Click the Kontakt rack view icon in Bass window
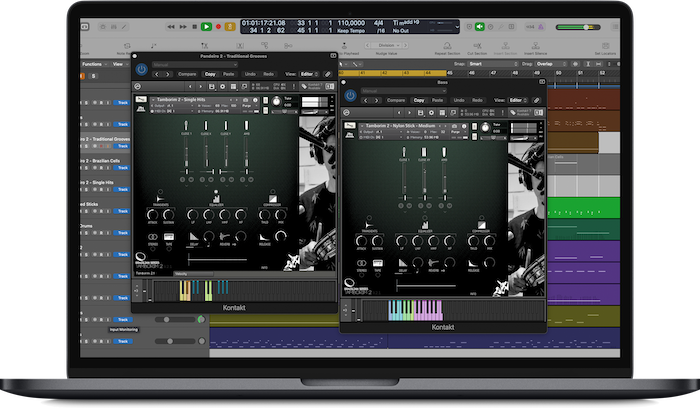Viewport: 700px width, 408px height. pyautogui.click(x=442, y=112)
